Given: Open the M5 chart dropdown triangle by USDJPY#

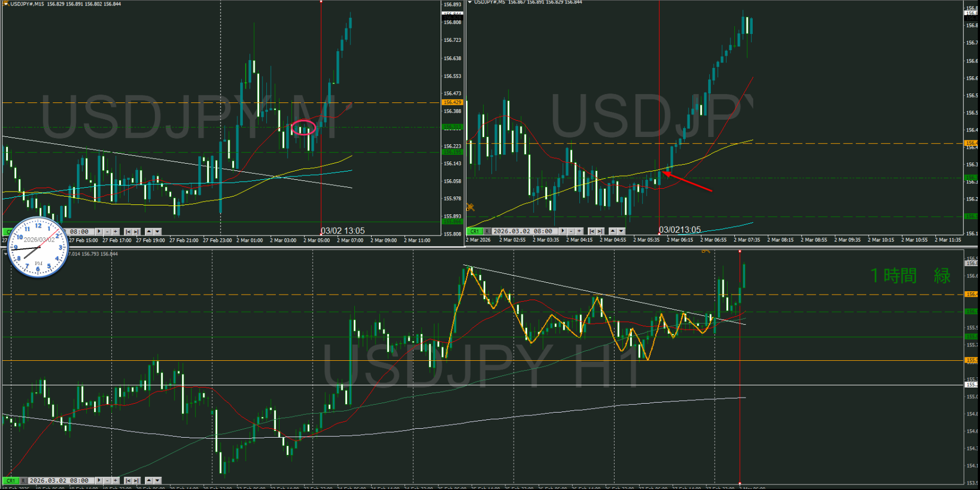Looking at the screenshot, I should click(x=470, y=2).
